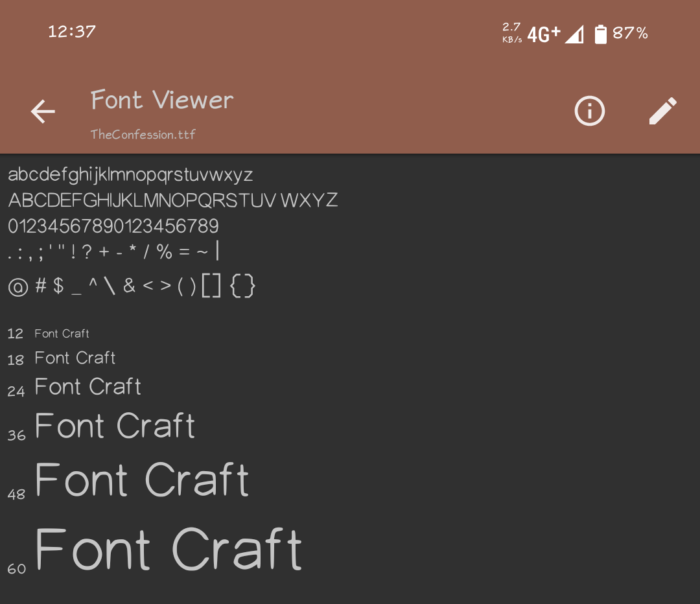Tap the size 36 Font Craft sample

click(115, 425)
